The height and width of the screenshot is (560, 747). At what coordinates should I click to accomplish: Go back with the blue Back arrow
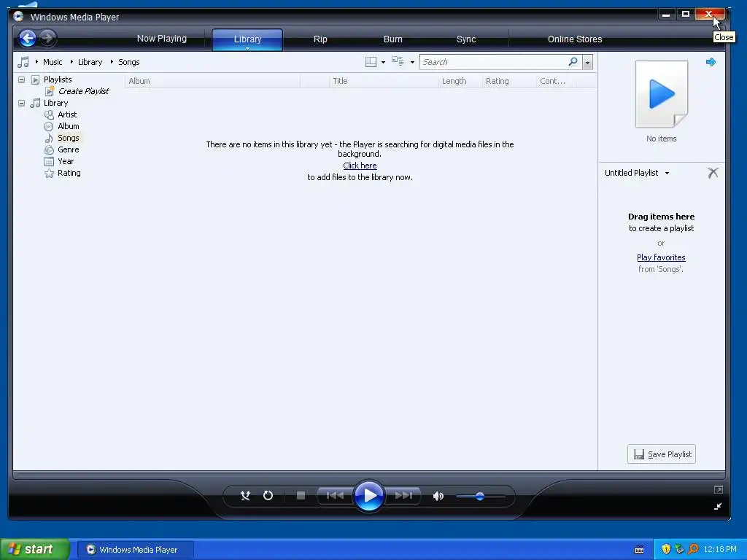click(x=28, y=38)
